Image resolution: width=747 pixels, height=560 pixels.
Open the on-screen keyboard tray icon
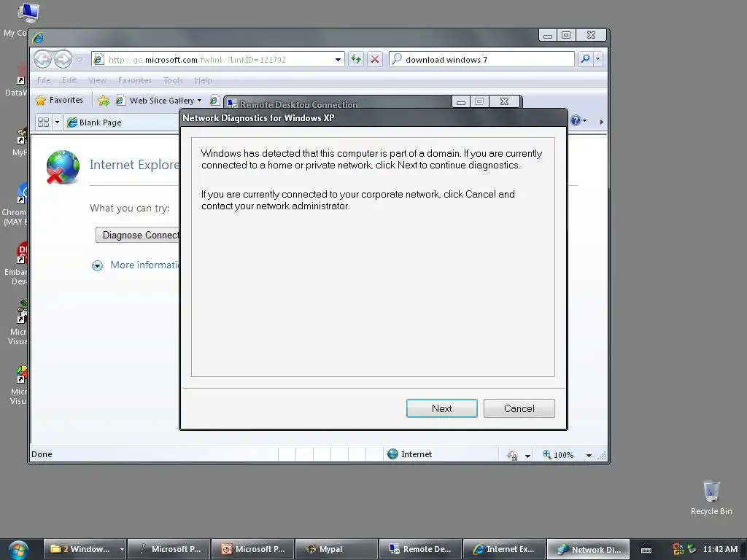(x=646, y=550)
